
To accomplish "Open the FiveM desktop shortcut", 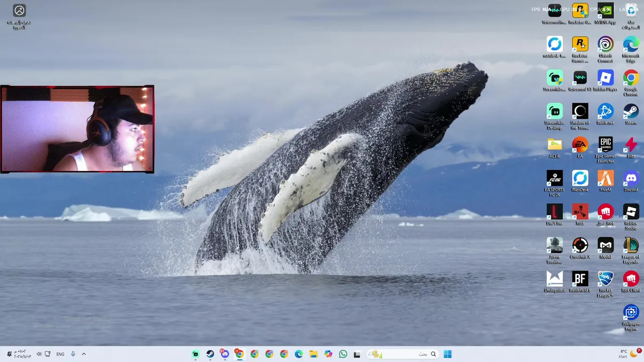I will 605,181.
